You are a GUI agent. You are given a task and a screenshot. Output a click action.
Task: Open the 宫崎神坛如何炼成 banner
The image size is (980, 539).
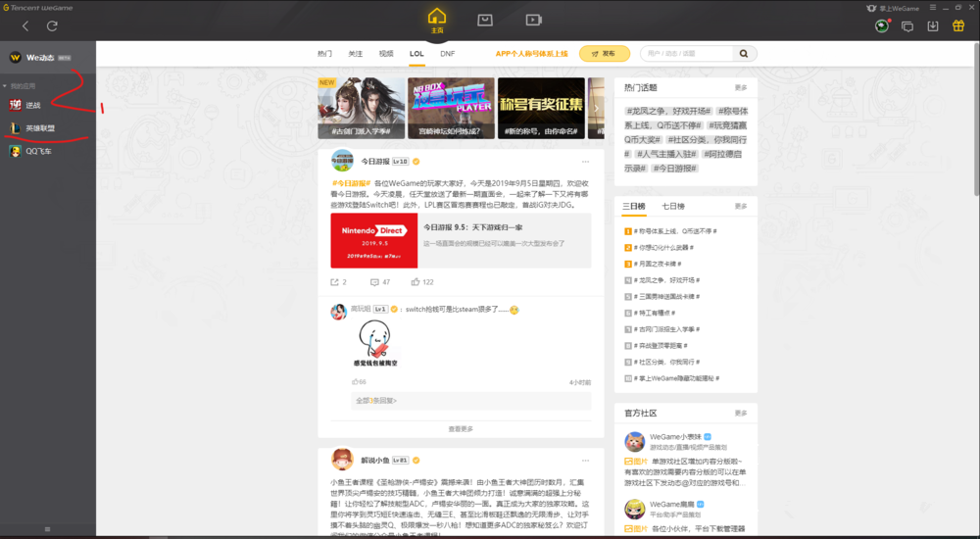pyautogui.click(x=451, y=108)
